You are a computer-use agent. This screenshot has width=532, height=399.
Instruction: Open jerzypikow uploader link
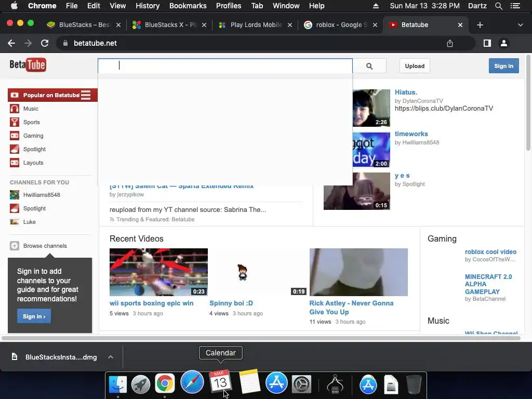pos(130,194)
